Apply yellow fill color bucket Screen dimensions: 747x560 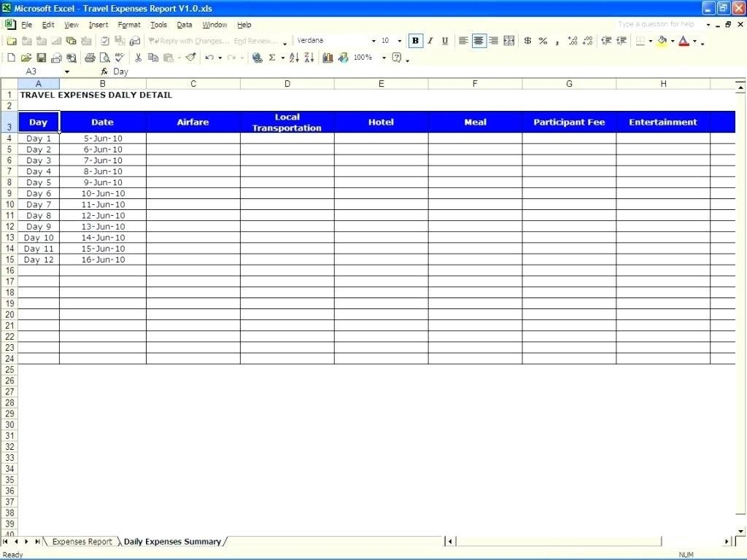[x=662, y=41]
